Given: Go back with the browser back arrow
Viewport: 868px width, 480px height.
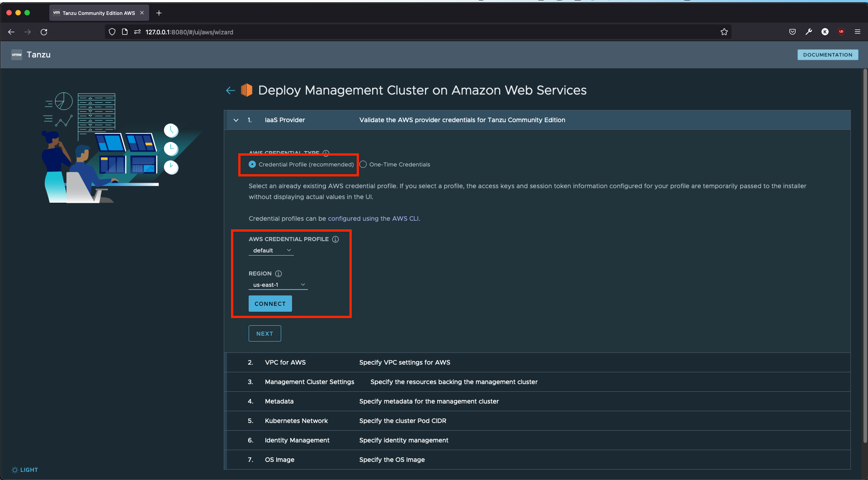Looking at the screenshot, I should (11, 32).
